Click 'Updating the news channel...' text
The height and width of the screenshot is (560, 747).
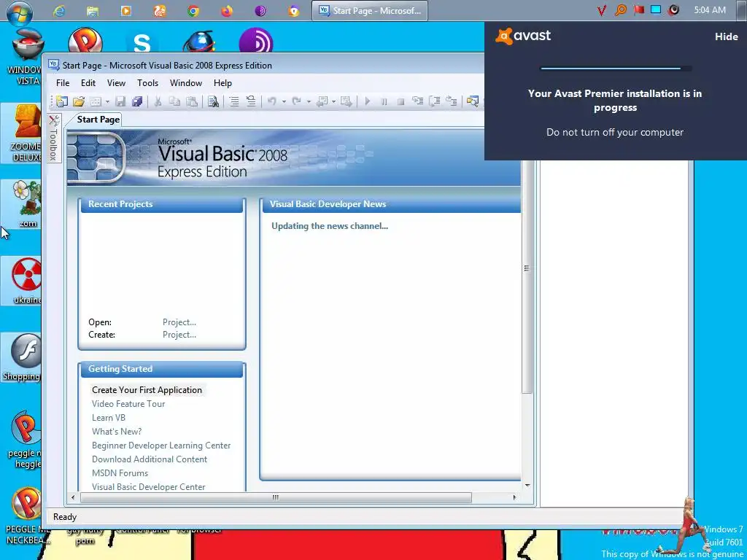330,226
